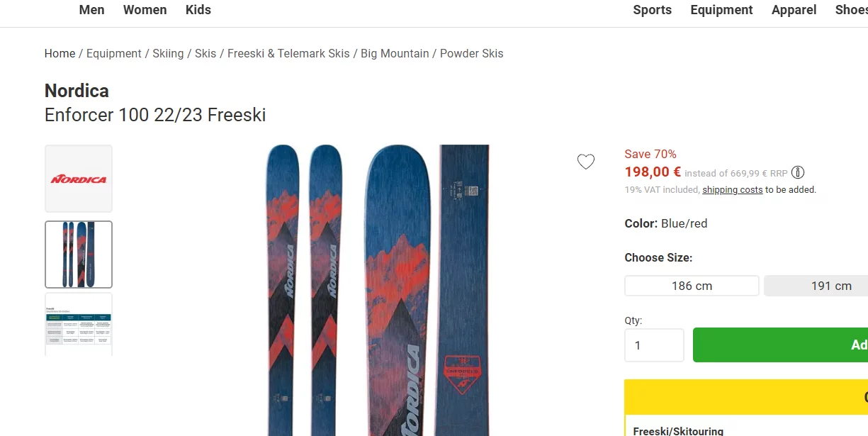Navigate to Skiing breadcrumb
The width and height of the screenshot is (868, 436).
click(168, 54)
